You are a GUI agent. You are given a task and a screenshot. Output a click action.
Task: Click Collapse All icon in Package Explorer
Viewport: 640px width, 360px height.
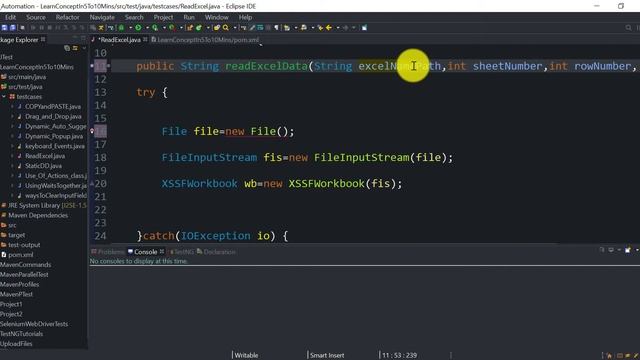[67, 48]
